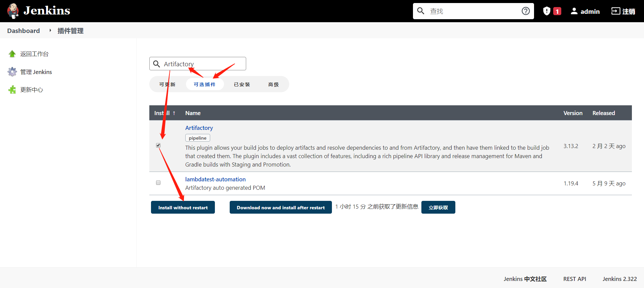Click the red notification badge showing 1
This screenshot has height=288, width=644.
tap(557, 11)
